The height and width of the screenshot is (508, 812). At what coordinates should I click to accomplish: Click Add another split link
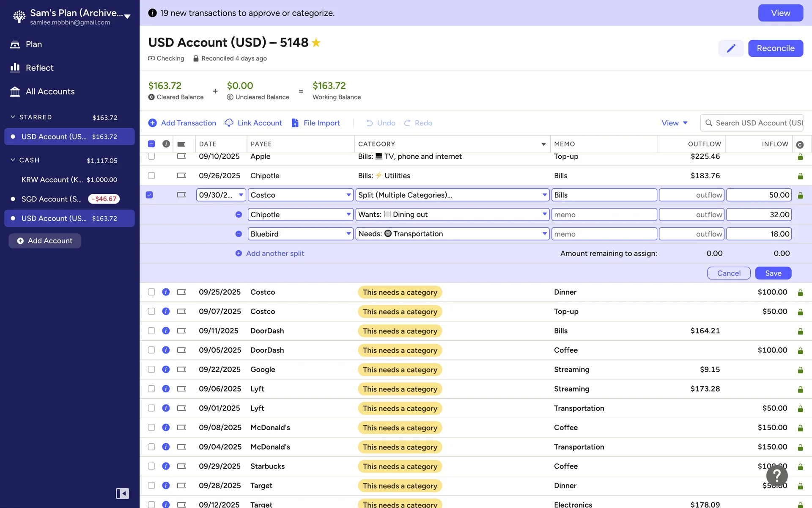click(275, 253)
